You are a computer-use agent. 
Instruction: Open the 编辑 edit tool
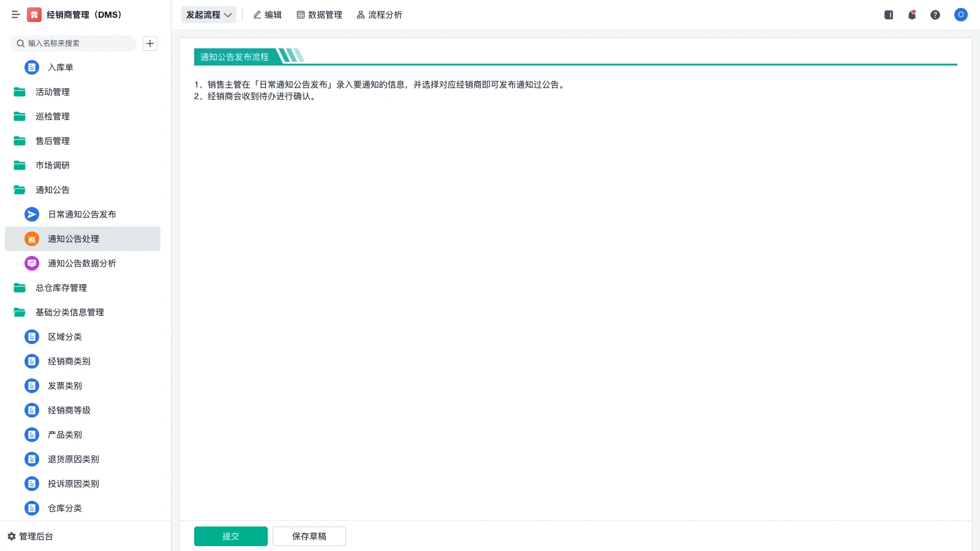click(267, 15)
